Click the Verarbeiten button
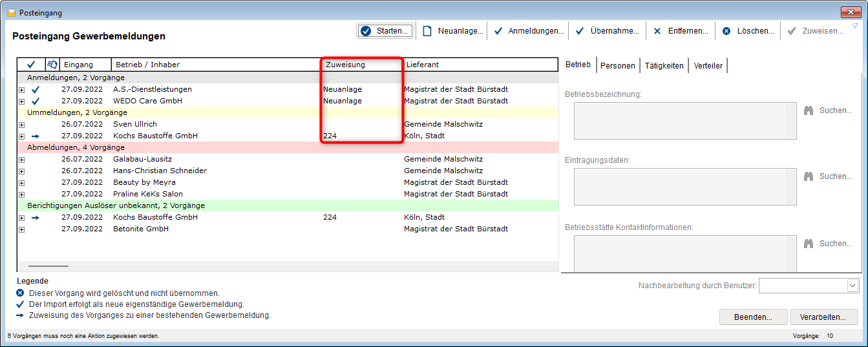The width and height of the screenshot is (868, 347). (x=823, y=317)
